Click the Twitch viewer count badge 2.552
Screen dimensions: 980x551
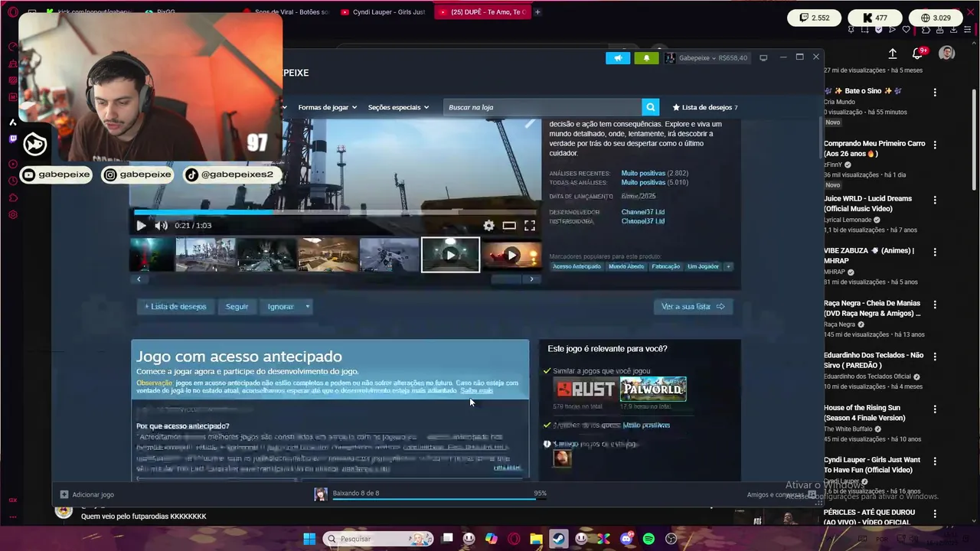815,18
